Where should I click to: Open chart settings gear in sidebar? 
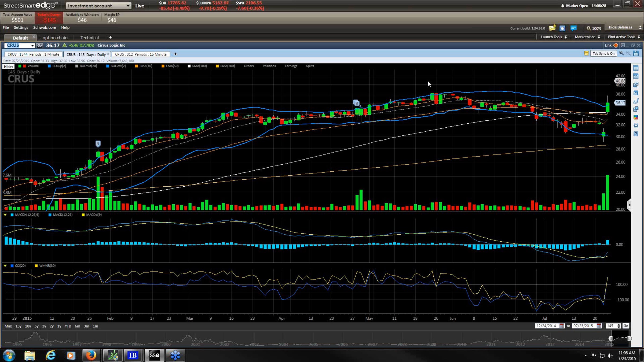[x=636, y=125]
